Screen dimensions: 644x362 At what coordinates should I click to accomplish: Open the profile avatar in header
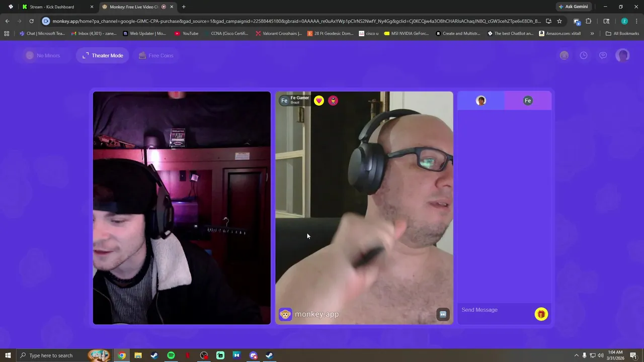(623, 55)
